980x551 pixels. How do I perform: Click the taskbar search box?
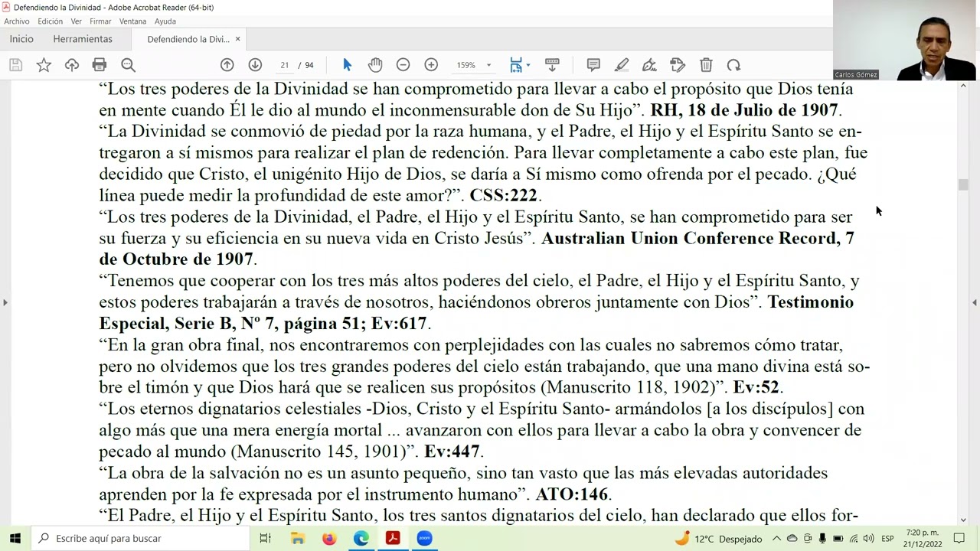tap(141, 539)
